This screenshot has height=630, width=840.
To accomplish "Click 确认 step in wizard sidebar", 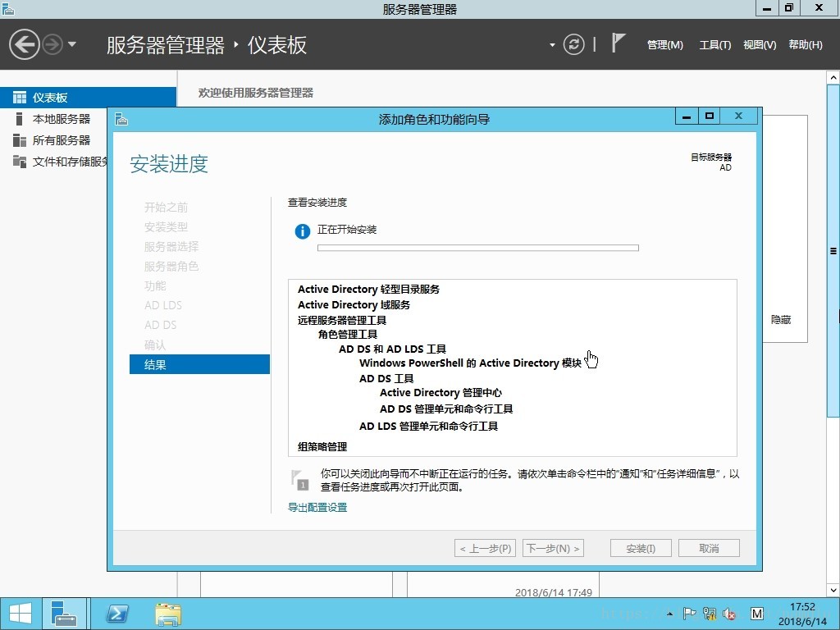I will pyautogui.click(x=155, y=345).
